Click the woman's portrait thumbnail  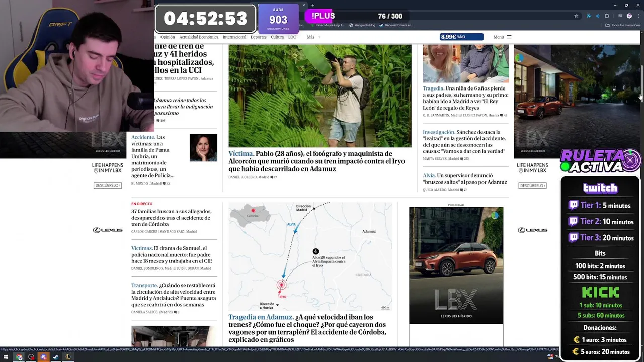pos(203,148)
